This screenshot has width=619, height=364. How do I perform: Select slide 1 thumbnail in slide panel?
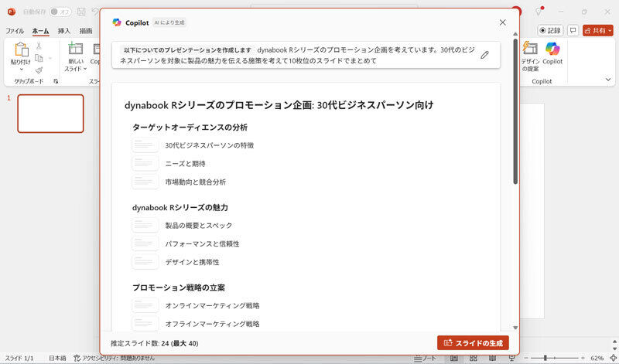coord(50,114)
